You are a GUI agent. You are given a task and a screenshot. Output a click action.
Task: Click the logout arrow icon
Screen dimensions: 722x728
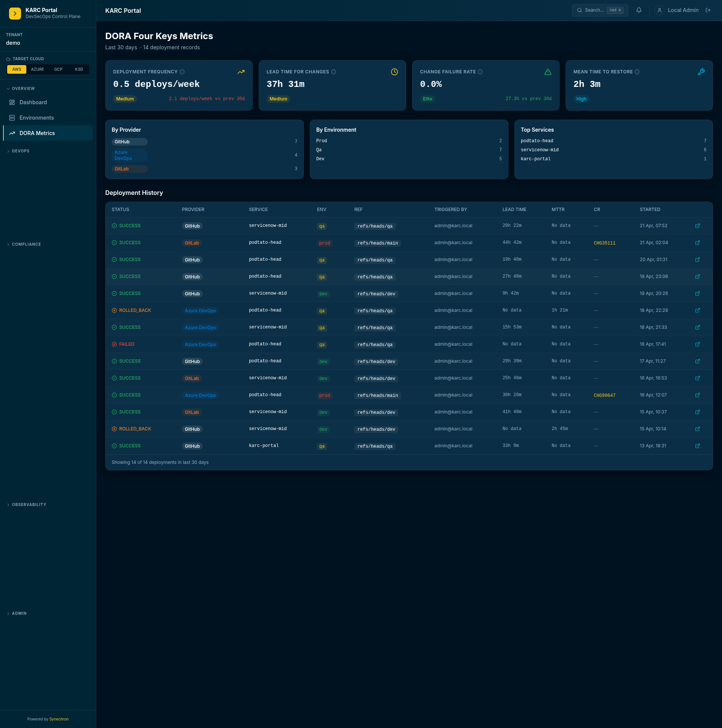tap(708, 11)
